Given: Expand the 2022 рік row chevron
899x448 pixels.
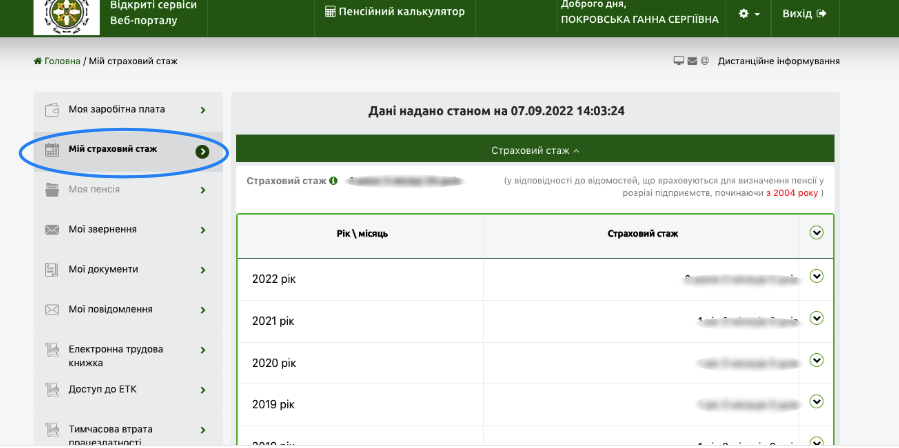Looking at the screenshot, I should pyautogui.click(x=816, y=276).
